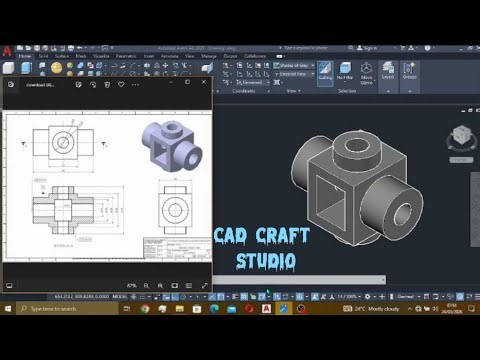Select the Box solid tool

(9, 68)
